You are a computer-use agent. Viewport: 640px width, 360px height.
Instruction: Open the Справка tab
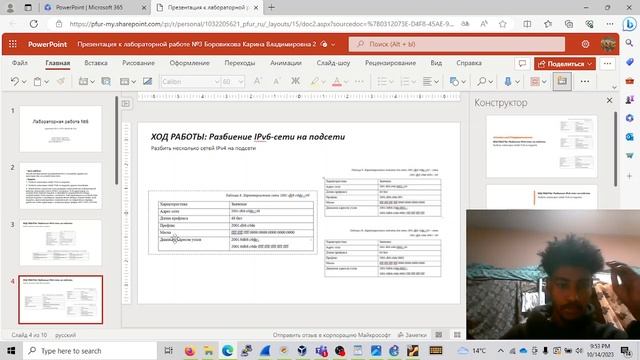pos(469,63)
